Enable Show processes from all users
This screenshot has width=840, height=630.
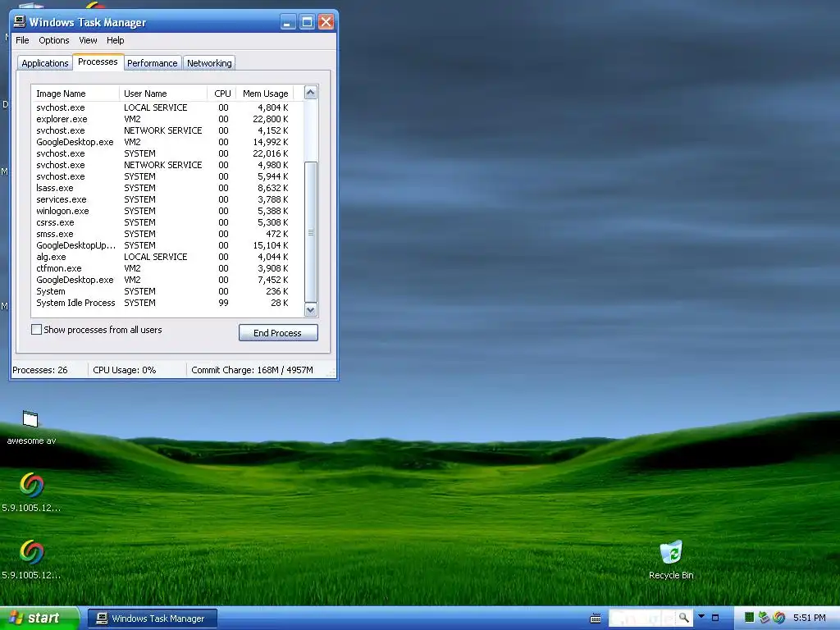click(x=36, y=330)
